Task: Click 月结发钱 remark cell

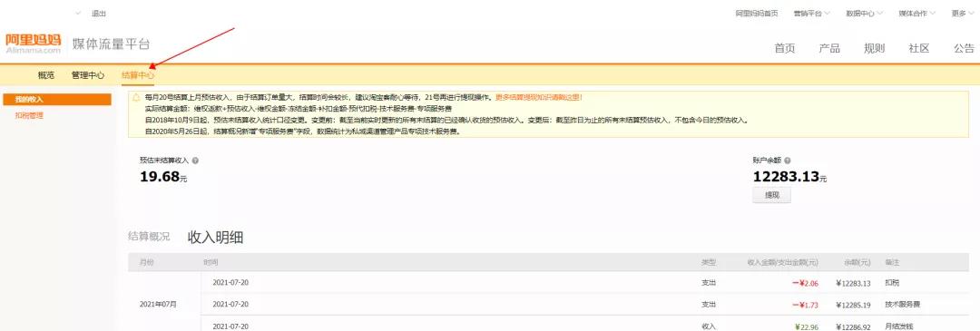Action: click(898, 326)
